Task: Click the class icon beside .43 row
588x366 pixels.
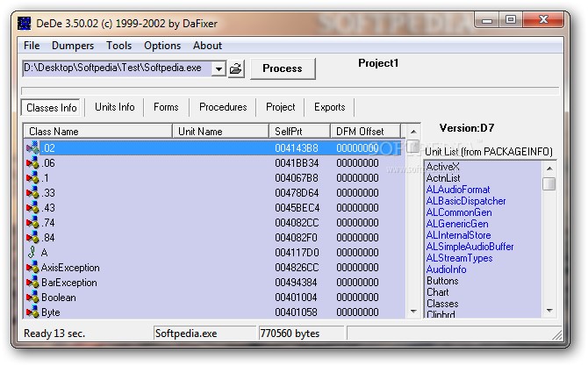Action: pos(32,207)
